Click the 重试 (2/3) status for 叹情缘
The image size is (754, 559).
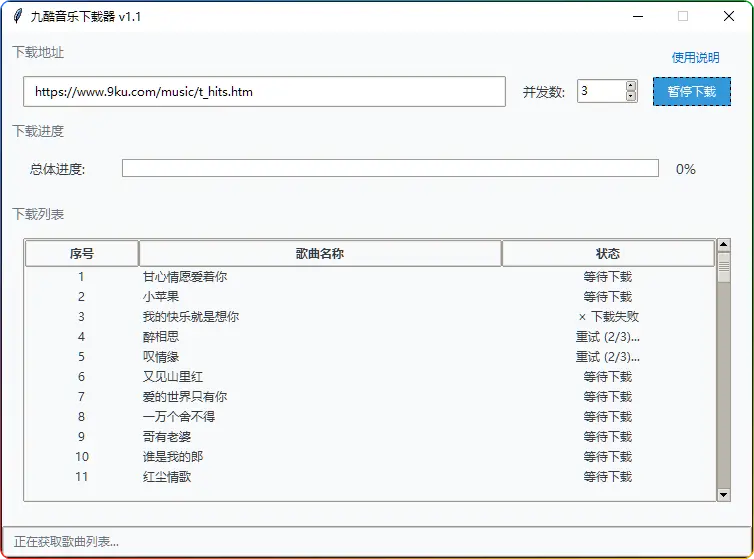tap(608, 357)
